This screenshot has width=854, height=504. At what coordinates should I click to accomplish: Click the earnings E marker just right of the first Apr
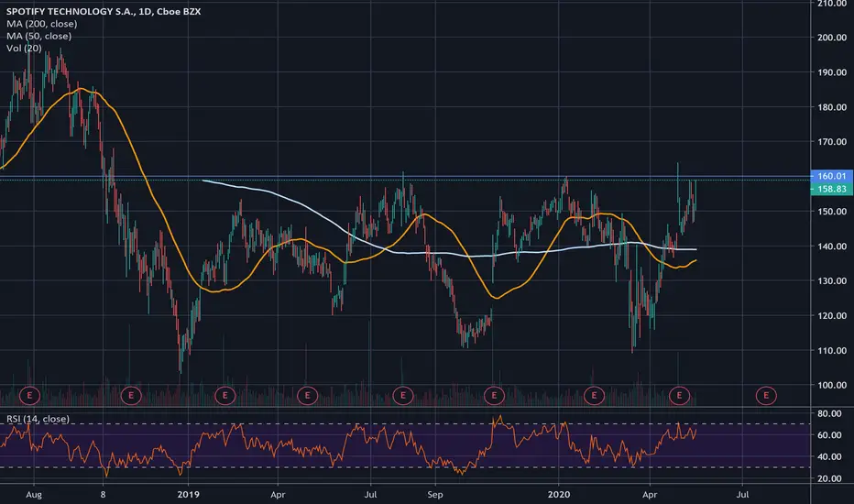tap(307, 396)
